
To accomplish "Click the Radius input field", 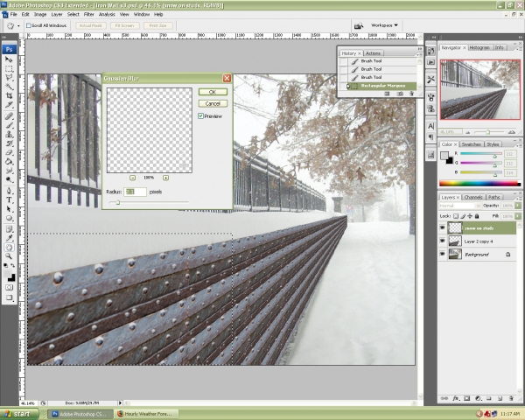I will 136,192.
